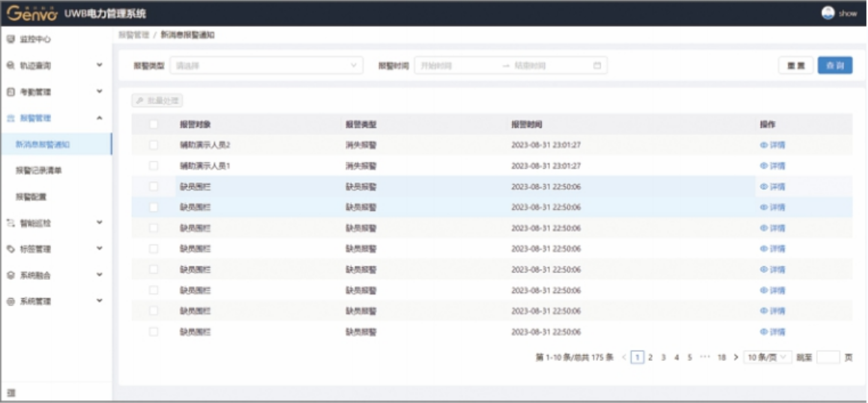Click the 报警管理 breadcrumb link
Image resolution: width=868 pixels, height=403 pixels.
click(134, 35)
